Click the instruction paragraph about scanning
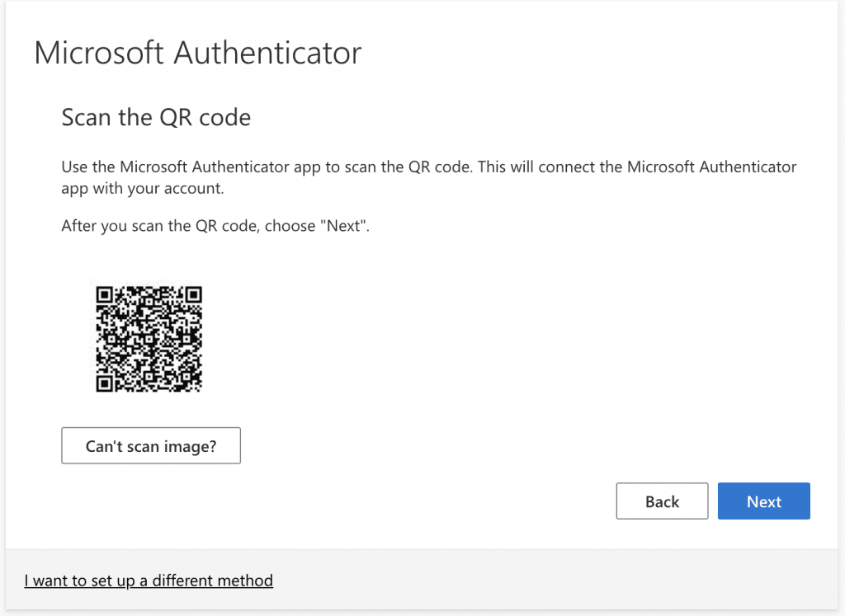The height and width of the screenshot is (616, 845). (428, 176)
